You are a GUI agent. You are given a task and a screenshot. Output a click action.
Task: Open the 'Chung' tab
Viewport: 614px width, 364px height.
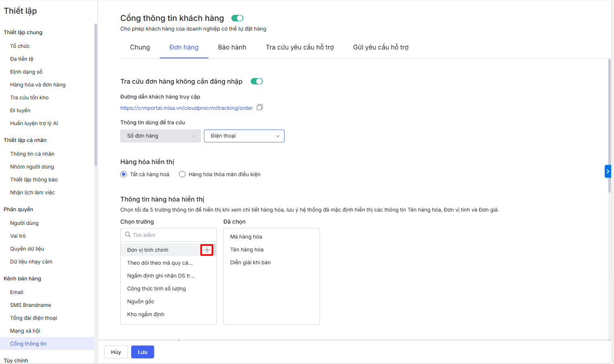(140, 47)
